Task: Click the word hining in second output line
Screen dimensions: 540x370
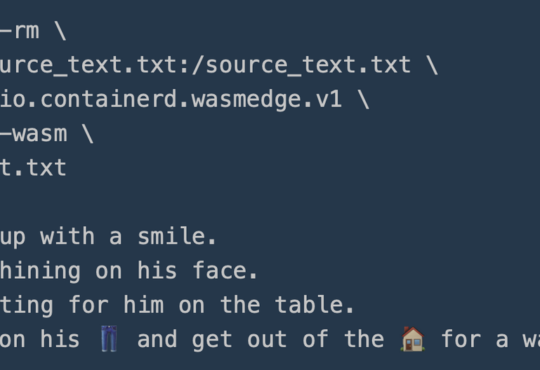Action: (40, 271)
